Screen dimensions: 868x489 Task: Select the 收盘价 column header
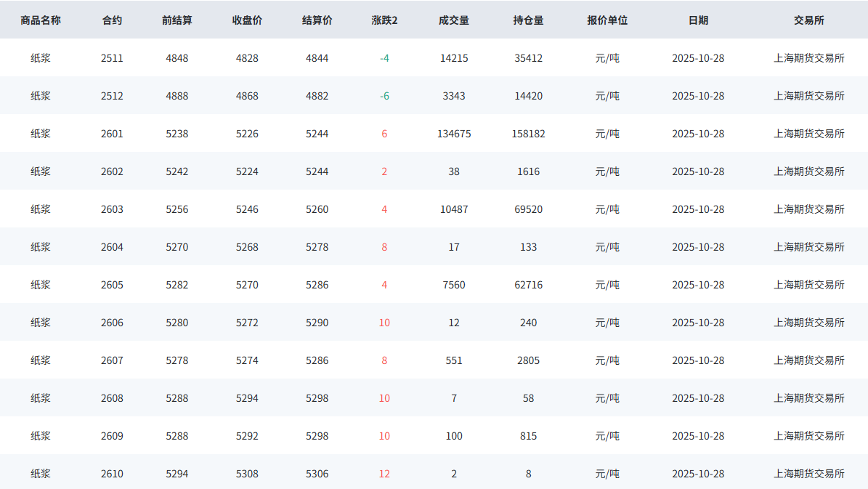point(247,20)
